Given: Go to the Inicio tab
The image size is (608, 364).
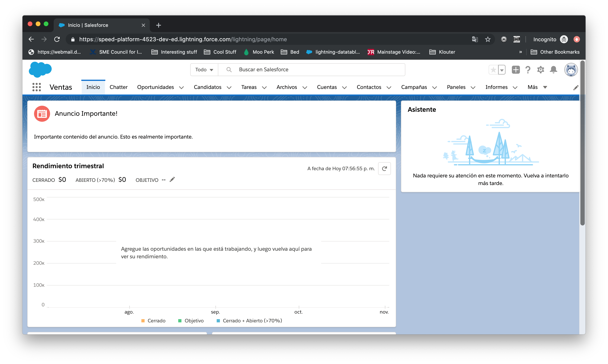Looking at the screenshot, I should point(93,87).
